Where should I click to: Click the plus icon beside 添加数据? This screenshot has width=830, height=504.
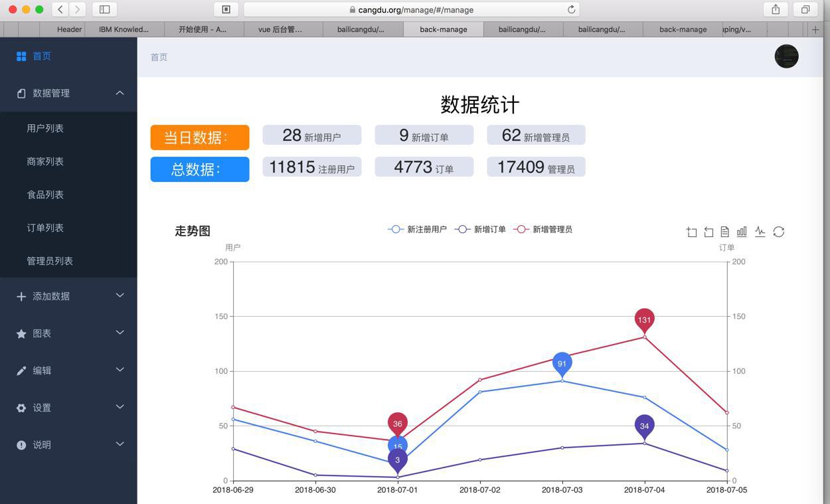pos(21,296)
